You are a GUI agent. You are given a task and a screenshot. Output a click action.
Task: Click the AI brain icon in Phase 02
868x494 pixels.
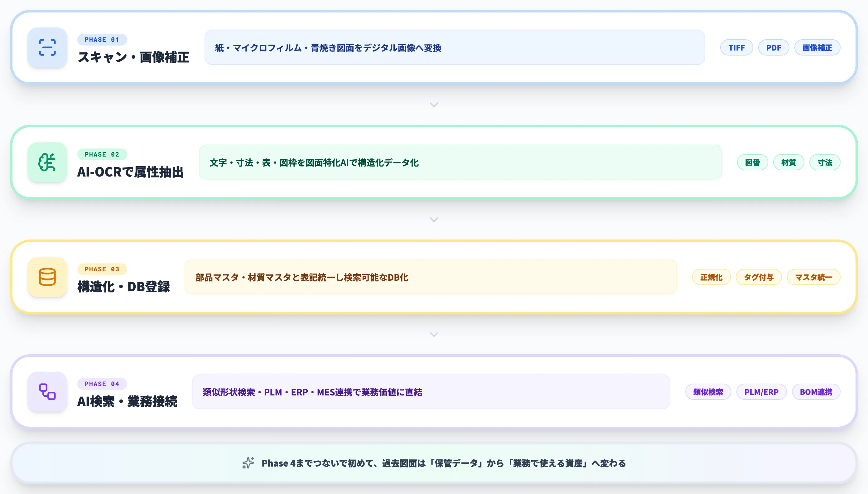click(47, 162)
